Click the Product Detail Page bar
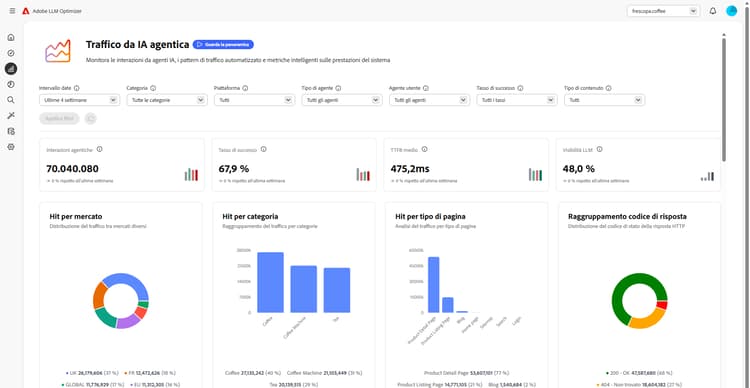The width and height of the screenshot is (750, 388). click(x=433, y=285)
